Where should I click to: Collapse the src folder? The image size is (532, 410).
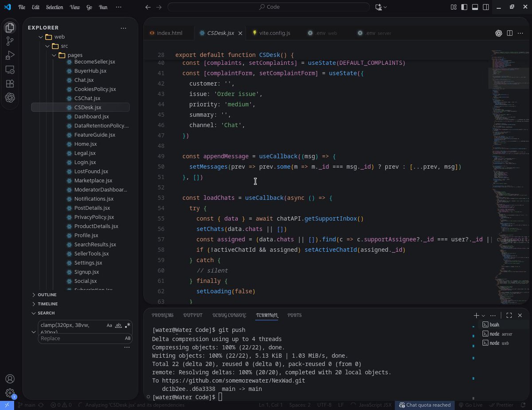pos(47,46)
